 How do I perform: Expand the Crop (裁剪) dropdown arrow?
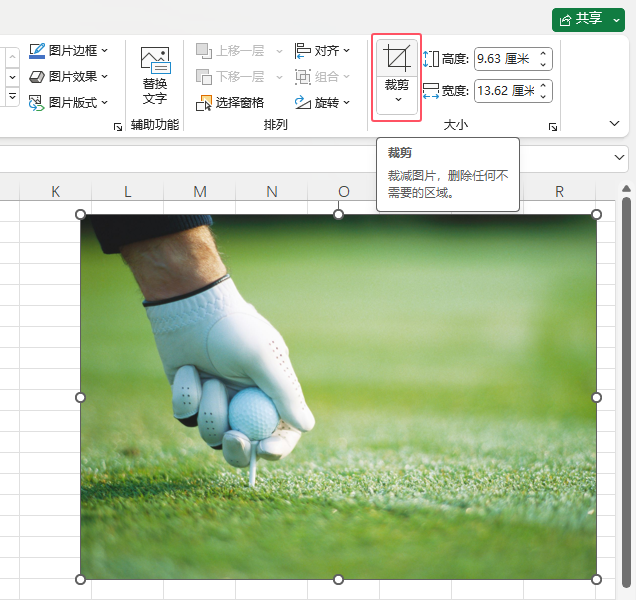(x=398, y=100)
